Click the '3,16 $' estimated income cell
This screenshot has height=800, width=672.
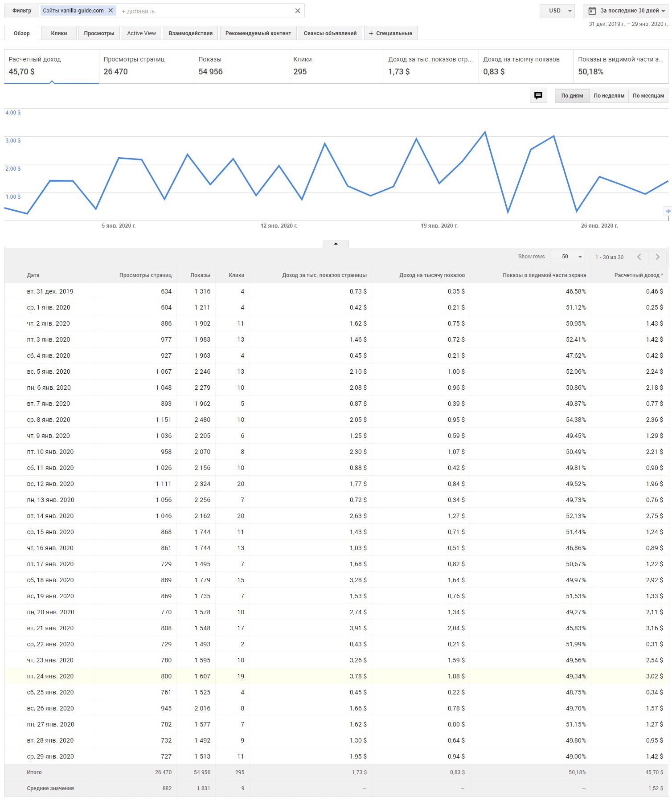(x=654, y=628)
